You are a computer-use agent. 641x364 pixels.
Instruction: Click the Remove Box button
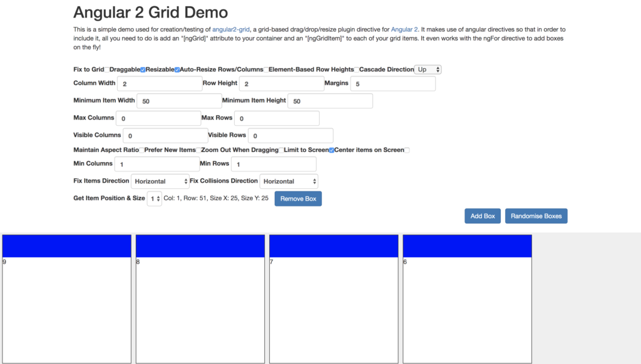tap(298, 199)
